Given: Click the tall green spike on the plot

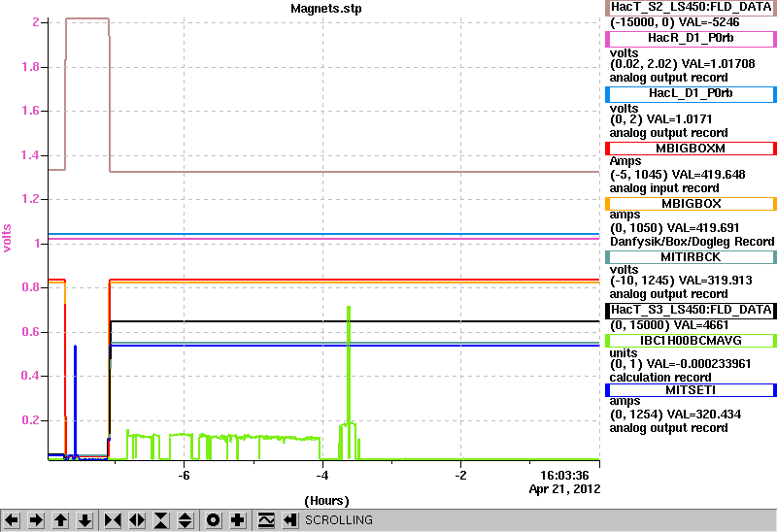Looking at the screenshot, I should 349,364.
